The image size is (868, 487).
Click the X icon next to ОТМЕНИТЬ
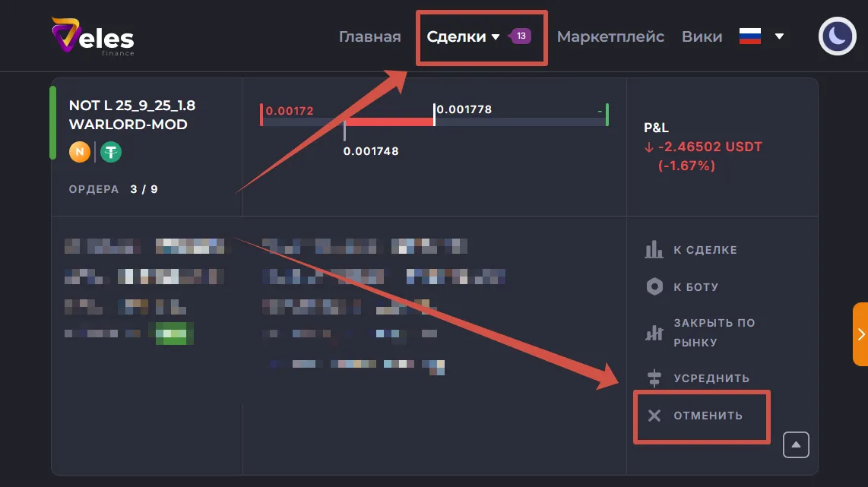point(654,415)
